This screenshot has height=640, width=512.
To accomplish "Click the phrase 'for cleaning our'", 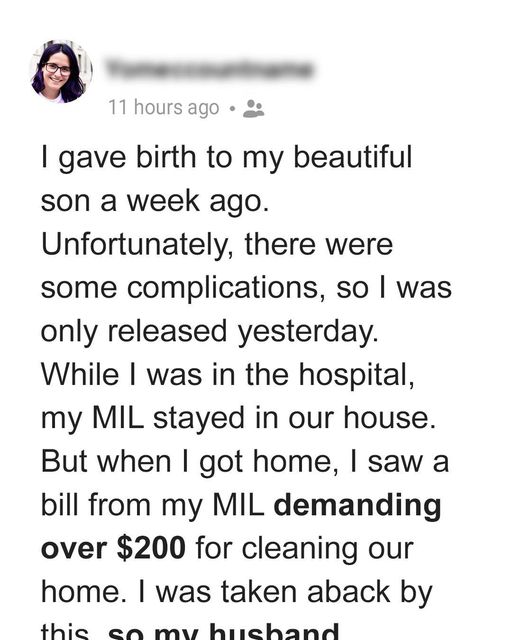I will pyautogui.click(x=305, y=549).
